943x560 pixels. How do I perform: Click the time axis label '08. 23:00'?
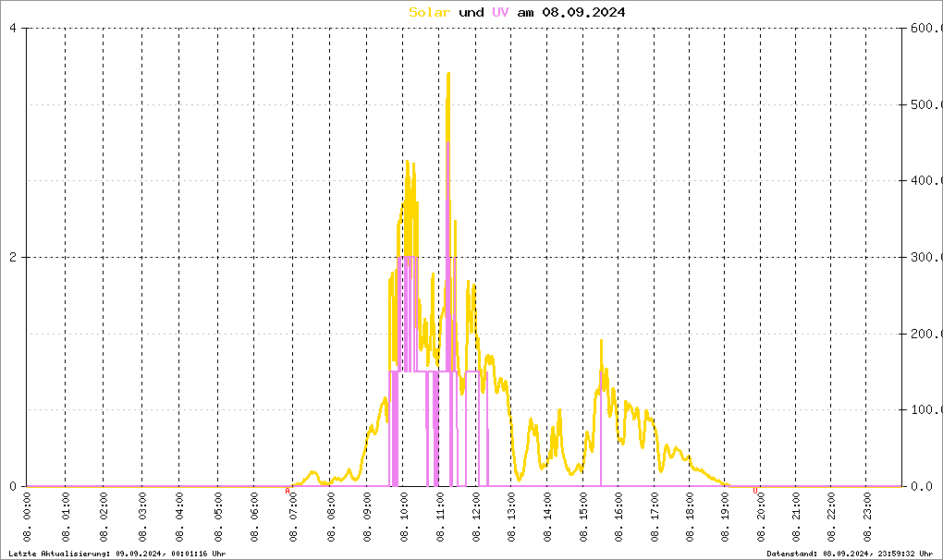[866, 517]
